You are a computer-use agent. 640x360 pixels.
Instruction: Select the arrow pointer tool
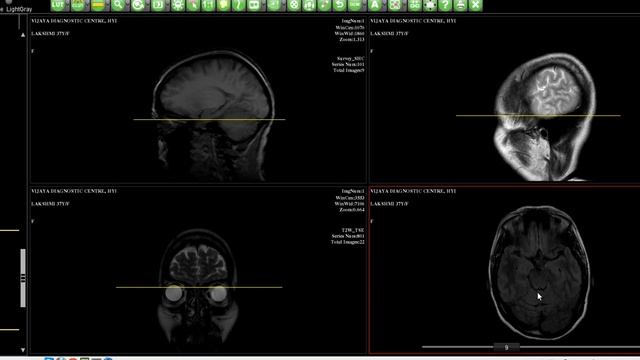coord(193,5)
